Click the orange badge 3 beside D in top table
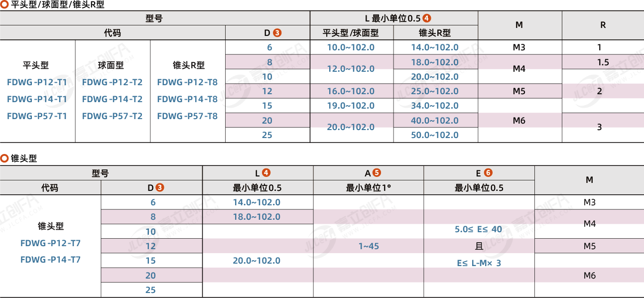 pyautogui.click(x=277, y=33)
